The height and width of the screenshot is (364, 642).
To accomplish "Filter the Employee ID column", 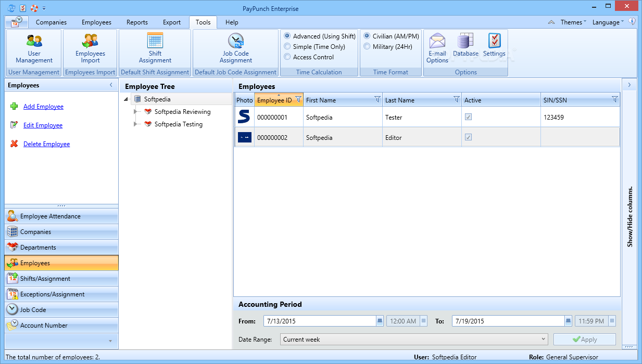I will click(x=298, y=99).
